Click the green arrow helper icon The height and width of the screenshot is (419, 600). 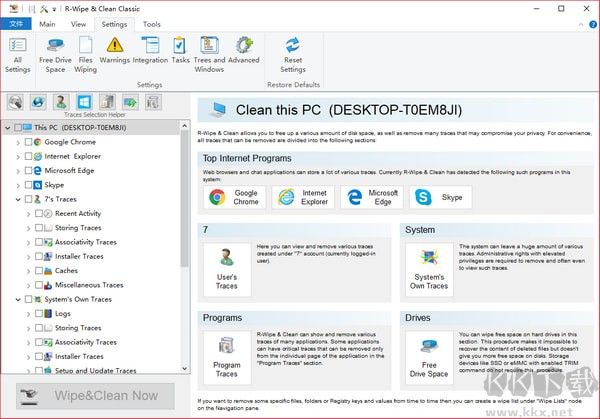[x=130, y=102]
